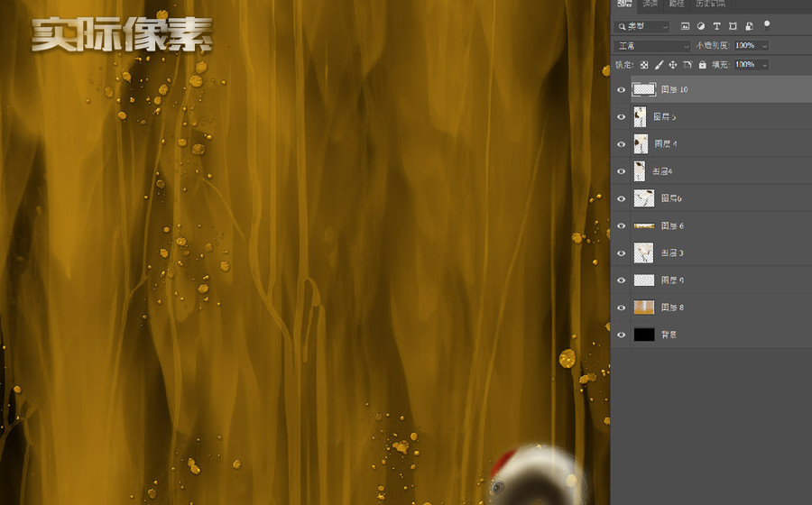Click the black 背景 layer thumbnail

[644, 335]
